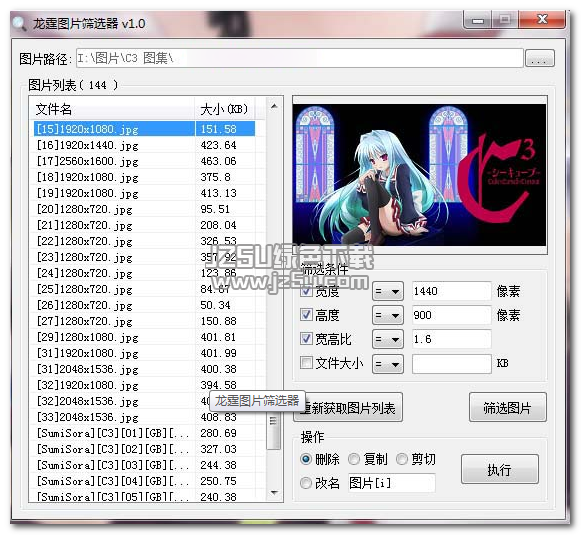
Task: Click size cell 463.06
Action: pyautogui.click(x=218, y=161)
